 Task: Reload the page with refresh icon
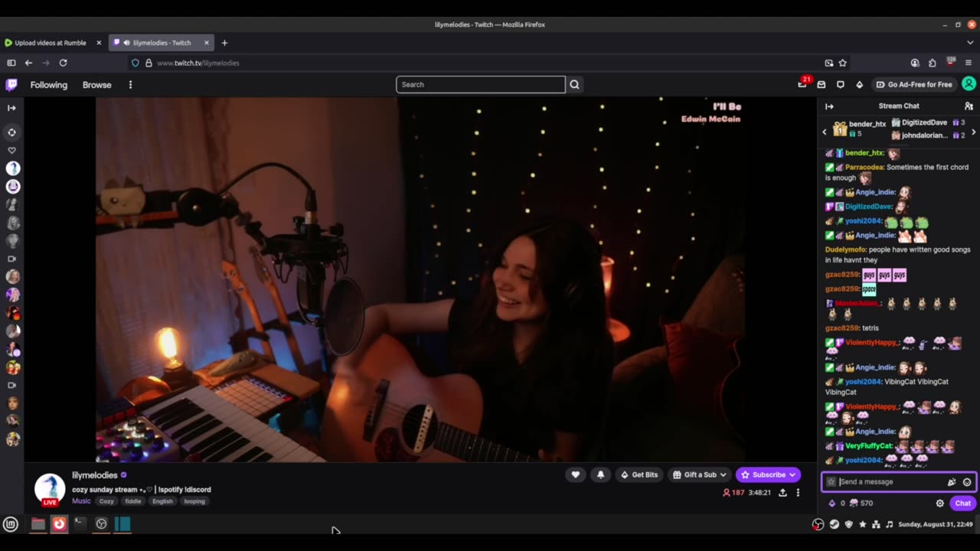pos(63,63)
